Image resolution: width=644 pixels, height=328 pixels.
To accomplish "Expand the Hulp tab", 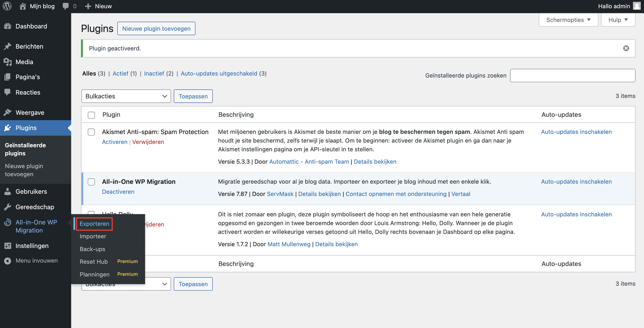I will [x=618, y=20].
